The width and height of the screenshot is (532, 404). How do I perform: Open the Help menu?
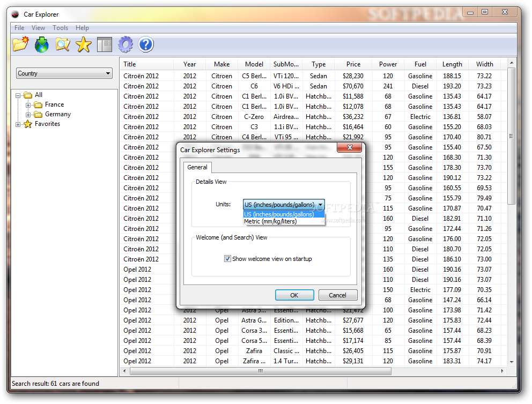(x=82, y=28)
